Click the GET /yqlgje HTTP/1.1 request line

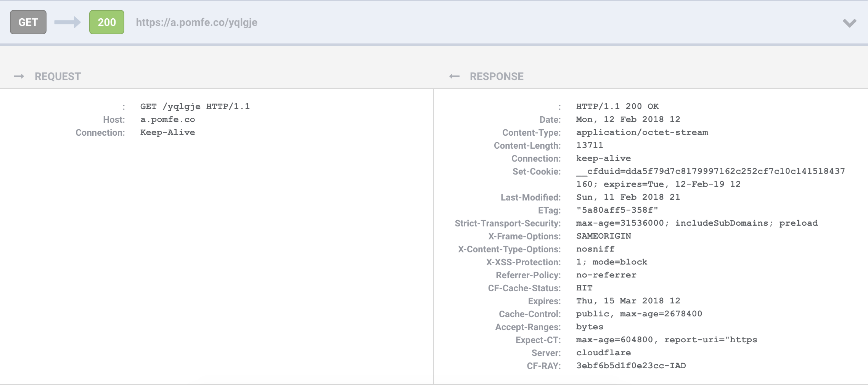(x=195, y=106)
